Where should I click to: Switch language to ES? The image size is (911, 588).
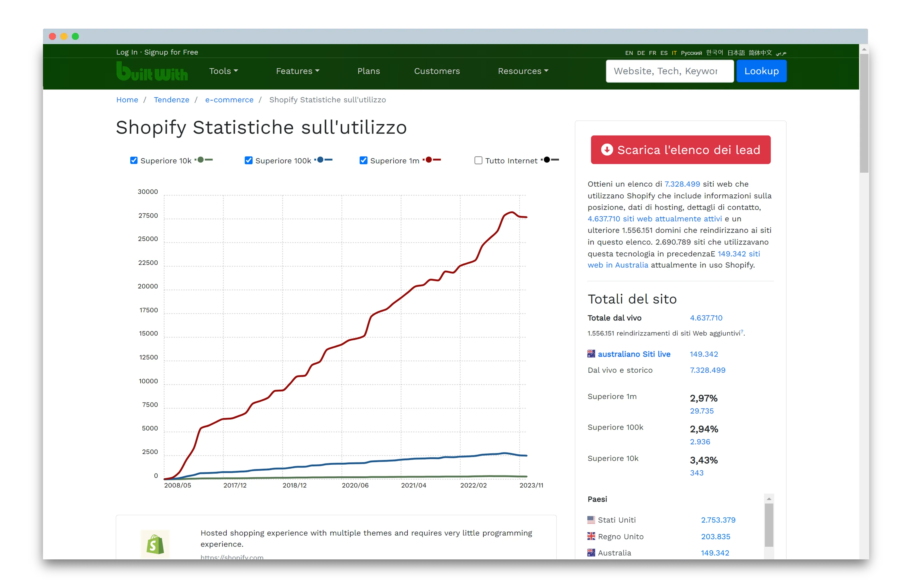click(664, 53)
